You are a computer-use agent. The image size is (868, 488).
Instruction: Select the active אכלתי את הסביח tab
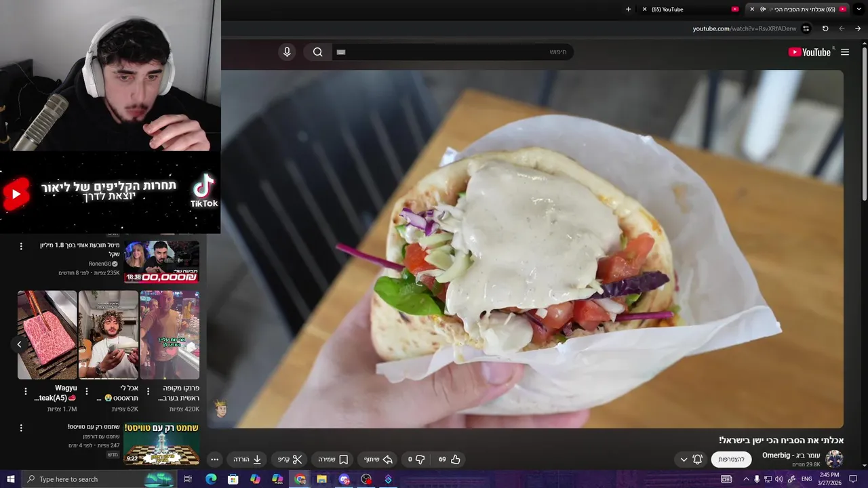pyautogui.click(x=798, y=9)
